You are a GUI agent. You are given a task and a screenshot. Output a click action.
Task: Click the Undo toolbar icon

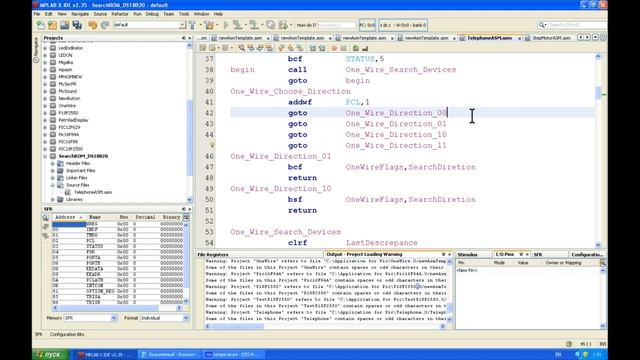93,25
